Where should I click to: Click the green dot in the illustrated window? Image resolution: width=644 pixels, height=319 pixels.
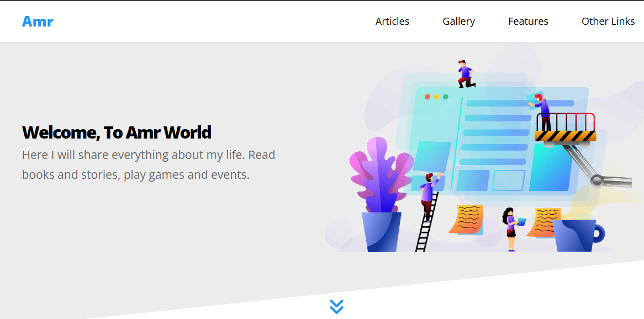coord(446,97)
